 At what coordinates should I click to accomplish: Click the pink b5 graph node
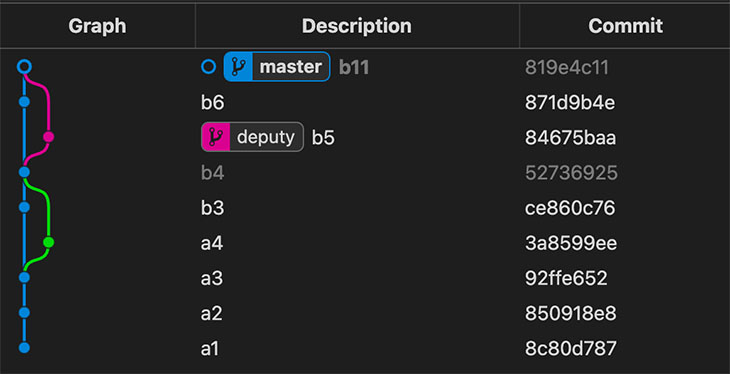(x=48, y=137)
